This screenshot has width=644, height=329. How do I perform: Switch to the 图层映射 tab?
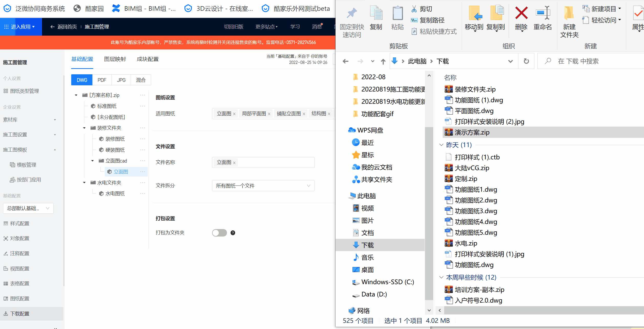pyautogui.click(x=115, y=59)
